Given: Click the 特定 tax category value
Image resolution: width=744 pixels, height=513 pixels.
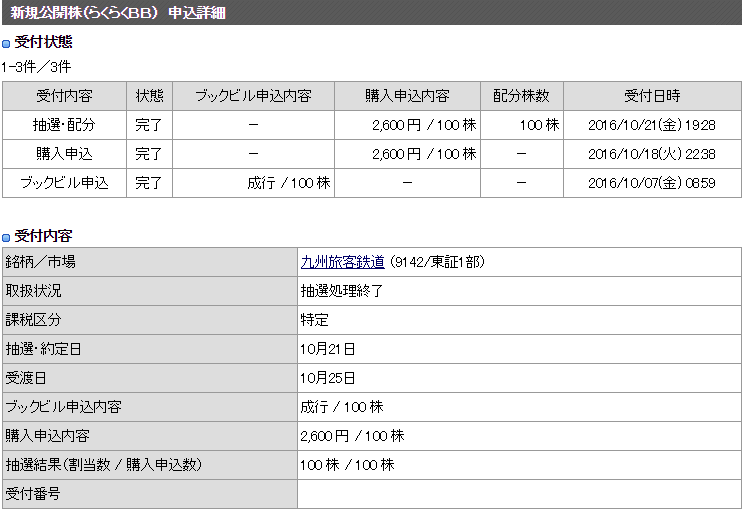Looking at the screenshot, I should [x=315, y=320].
